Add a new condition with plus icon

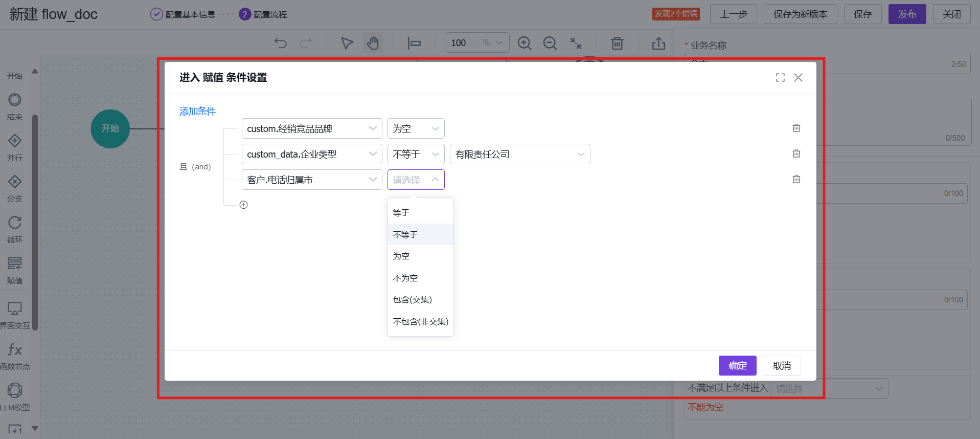(x=244, y=205)
